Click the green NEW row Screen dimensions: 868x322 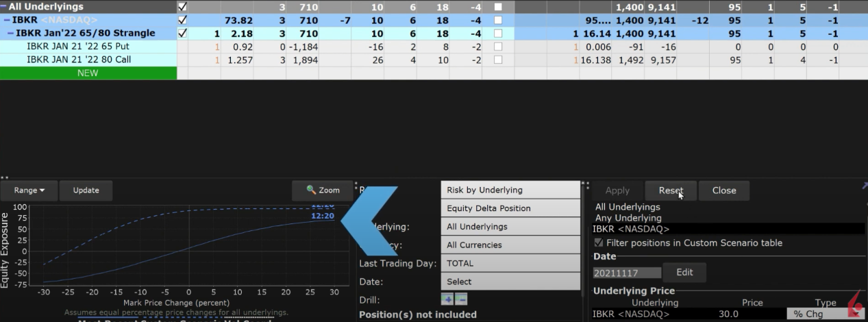88,73
